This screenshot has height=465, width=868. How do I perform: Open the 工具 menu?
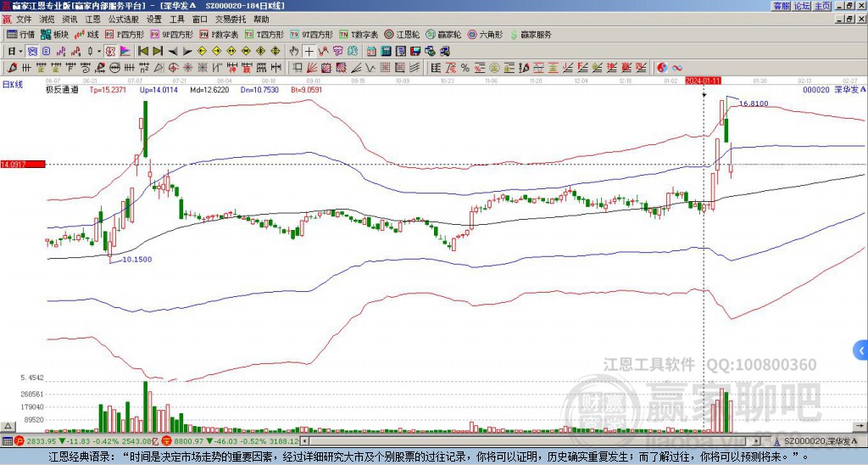tap(177, 20)
